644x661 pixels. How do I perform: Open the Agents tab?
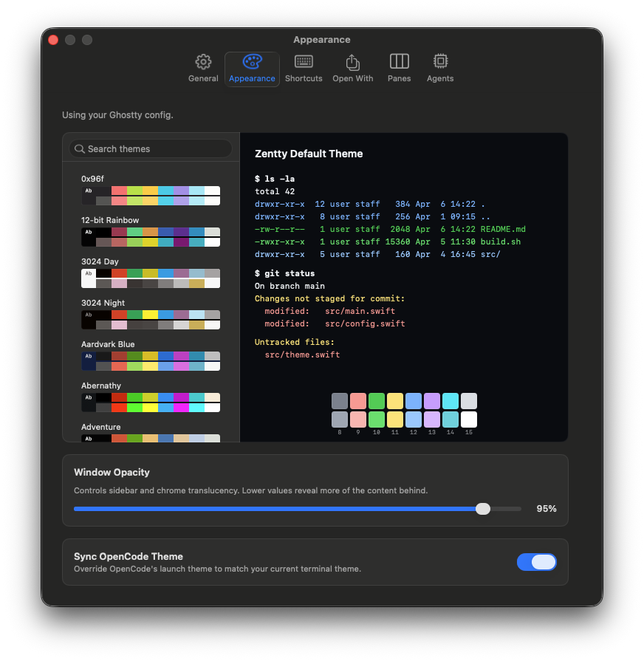click(440, 69)
